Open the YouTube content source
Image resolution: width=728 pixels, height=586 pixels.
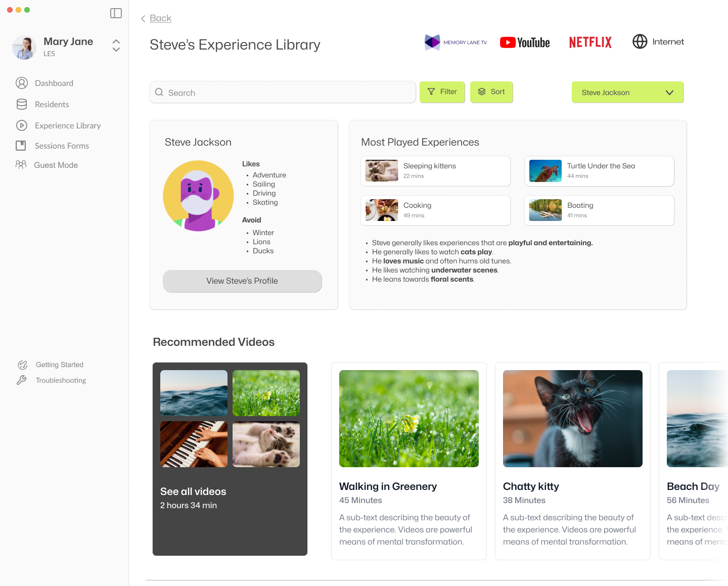tap(525, 42)
